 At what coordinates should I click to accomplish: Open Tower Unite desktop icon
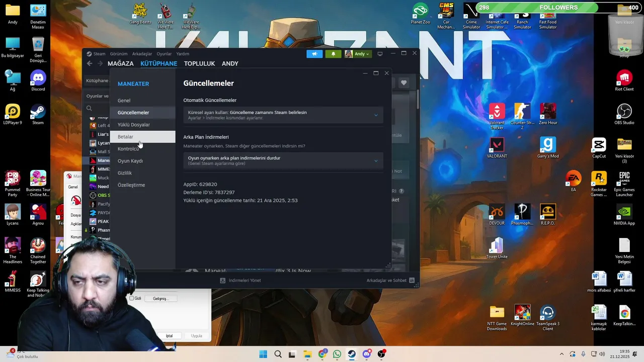click(497, 248)
